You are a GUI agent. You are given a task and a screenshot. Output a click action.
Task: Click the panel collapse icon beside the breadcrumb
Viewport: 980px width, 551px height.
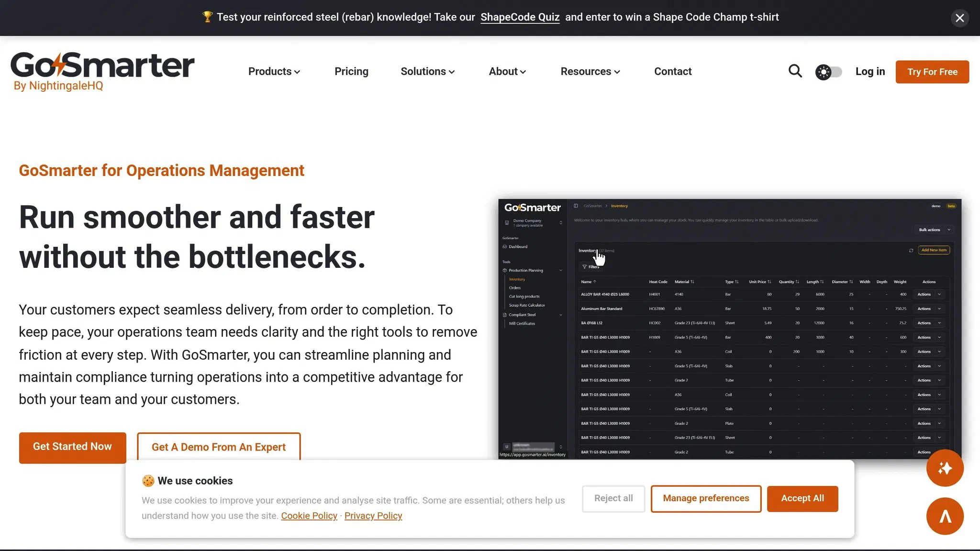coord(576,206)
